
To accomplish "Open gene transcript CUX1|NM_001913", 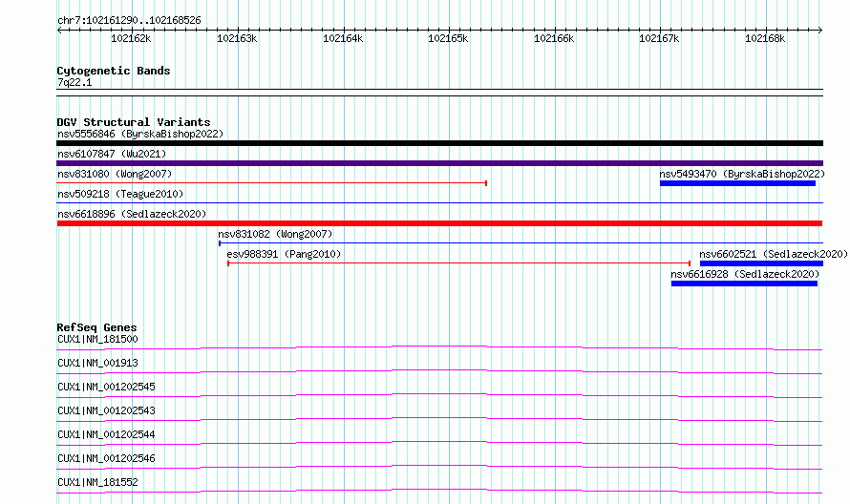I will coord(97,363).
